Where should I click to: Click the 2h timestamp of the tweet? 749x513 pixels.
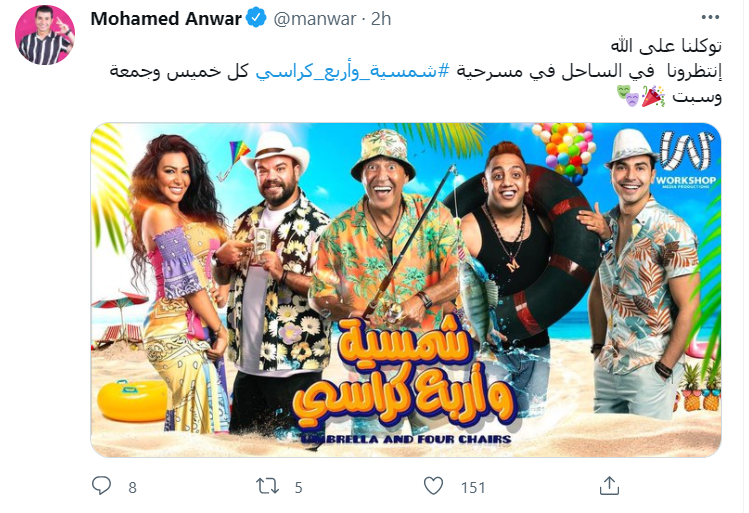tap(381, 19)
